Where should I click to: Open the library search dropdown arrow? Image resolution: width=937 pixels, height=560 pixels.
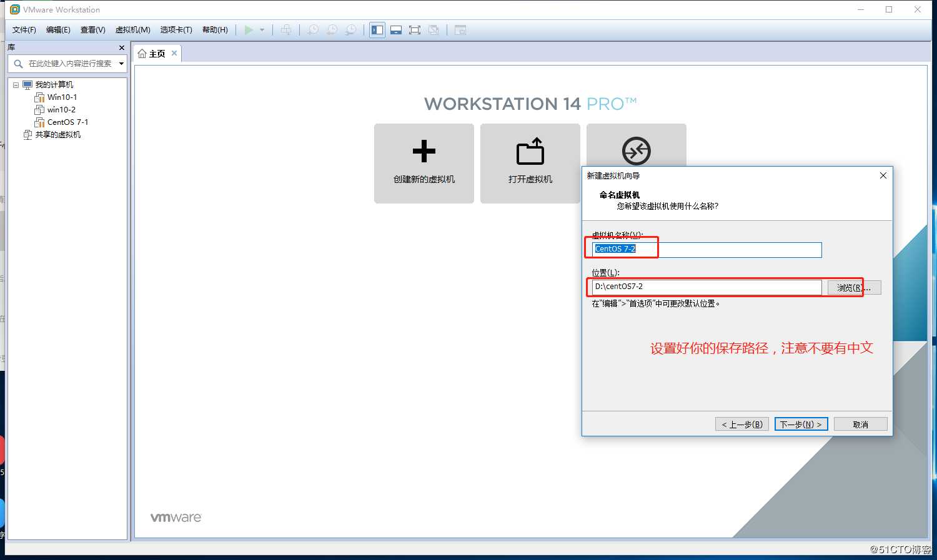(x=121, y=64)
